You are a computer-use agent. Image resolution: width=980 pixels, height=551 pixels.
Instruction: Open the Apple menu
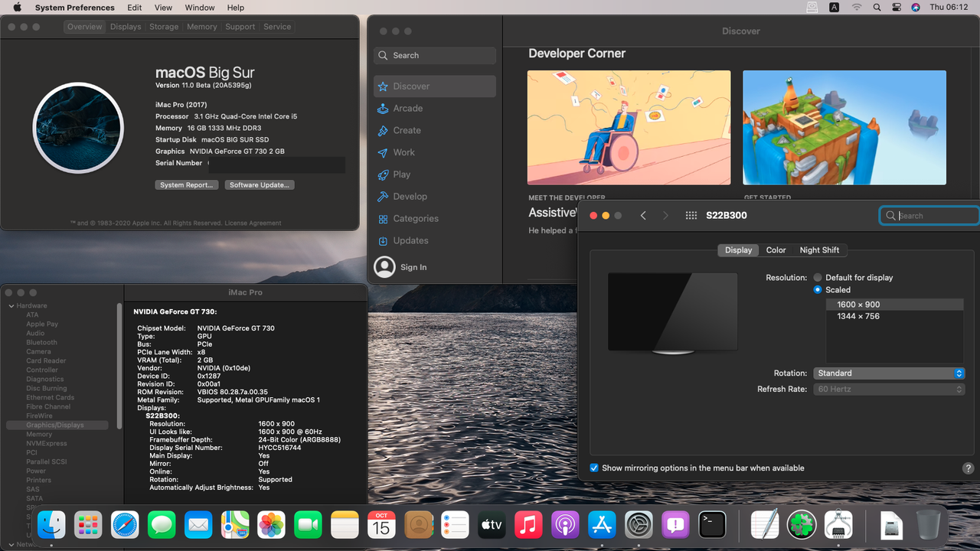(17, 7)
